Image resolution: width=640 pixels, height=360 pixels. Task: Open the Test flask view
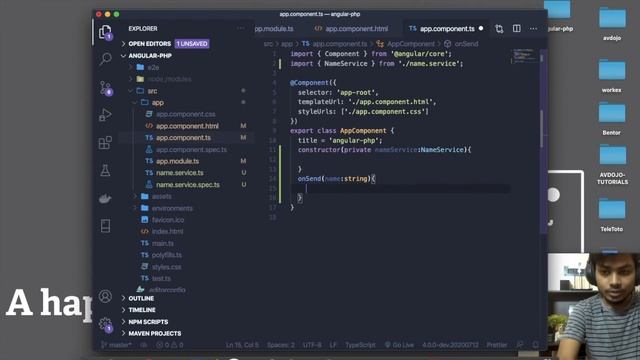[x=105, y=171]
